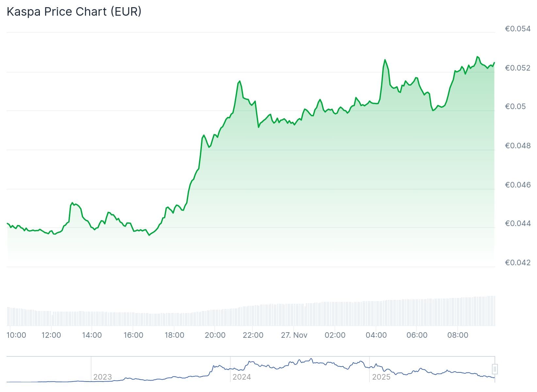Click the €0.052 price axis label
537x392 pixels.
(517, 68)
